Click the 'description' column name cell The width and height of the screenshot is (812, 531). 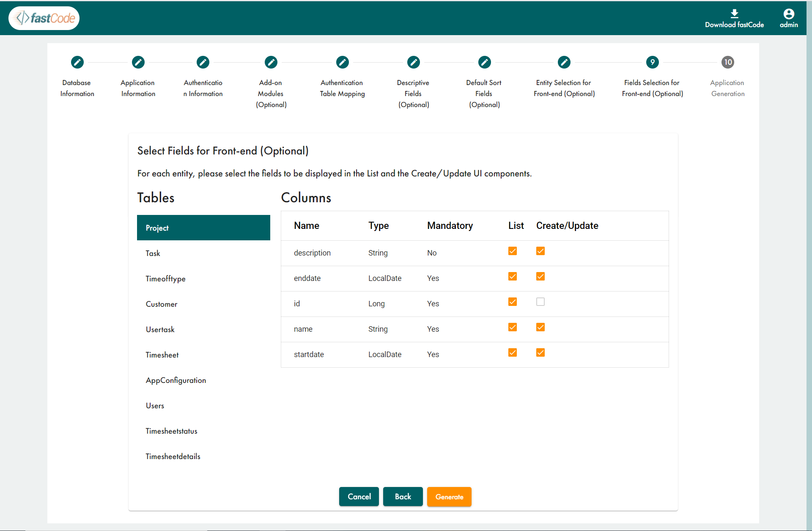[312, 253]
